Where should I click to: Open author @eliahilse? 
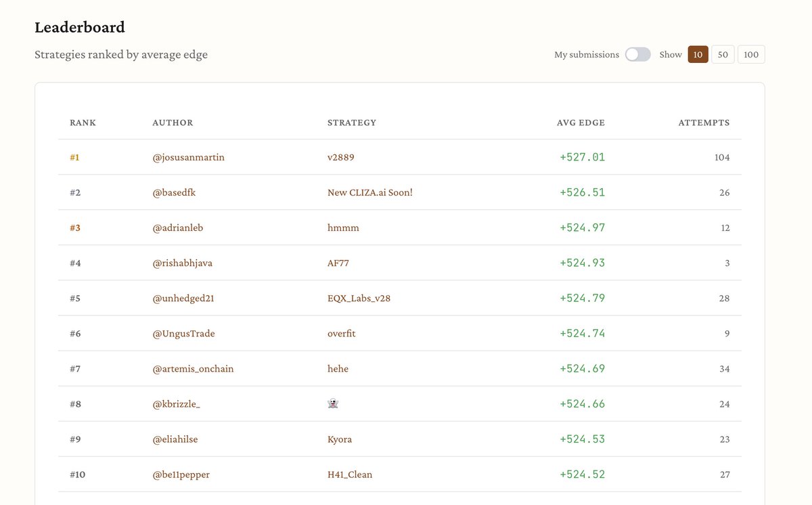pyautogui.click(x=175, y=439)
